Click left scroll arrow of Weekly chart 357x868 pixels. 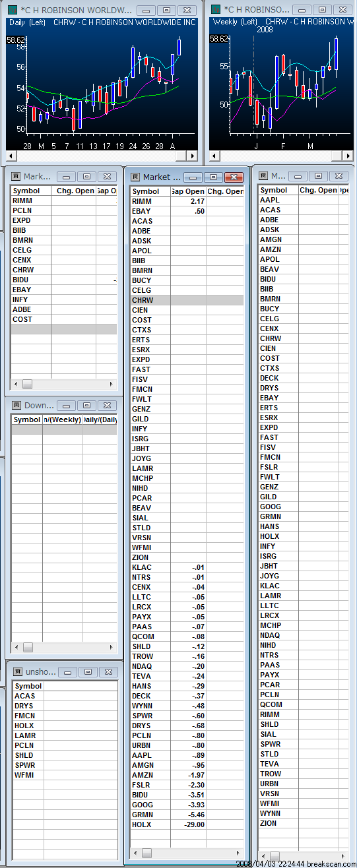(214, 156)
